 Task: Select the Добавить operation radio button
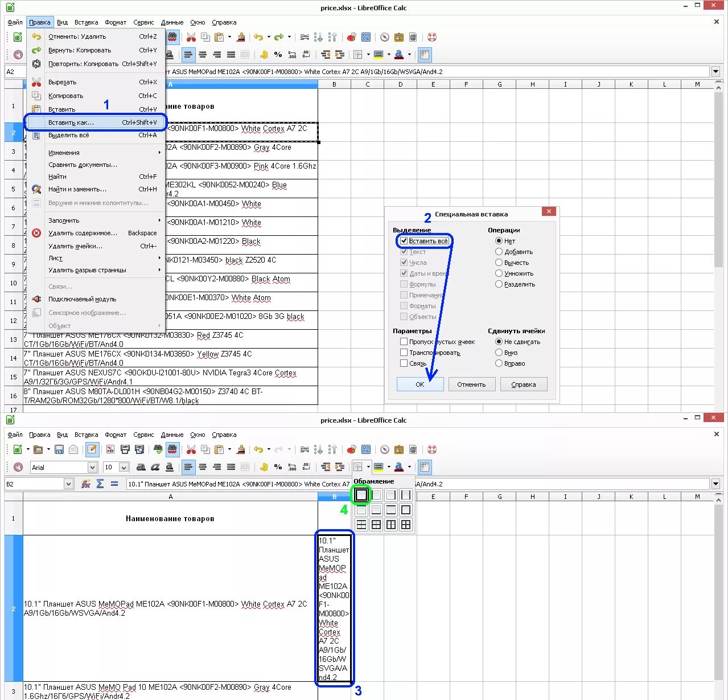point(499,252)
